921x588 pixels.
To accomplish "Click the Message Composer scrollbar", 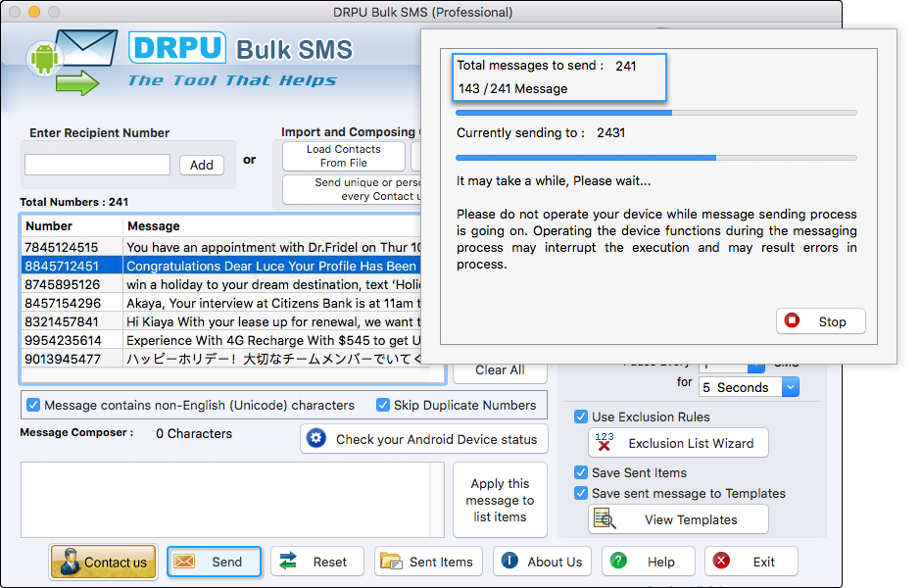I will pos(437,500).
